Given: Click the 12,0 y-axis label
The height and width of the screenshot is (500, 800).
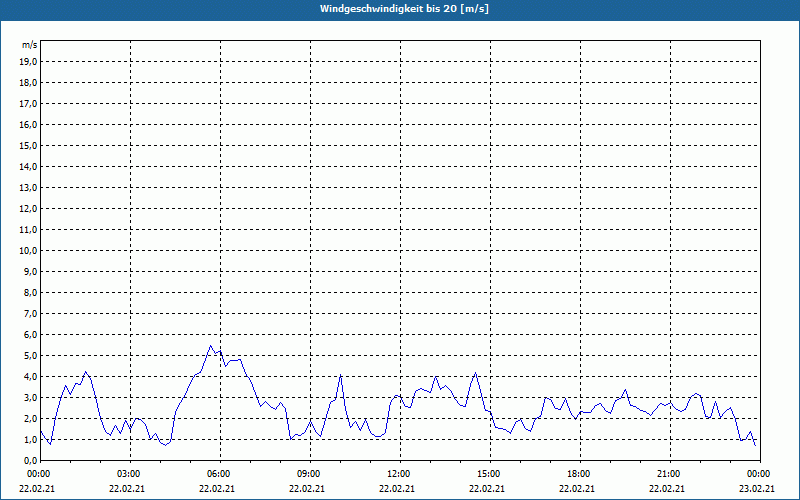Looking at the screenshot, I should (x=28, y=209).
